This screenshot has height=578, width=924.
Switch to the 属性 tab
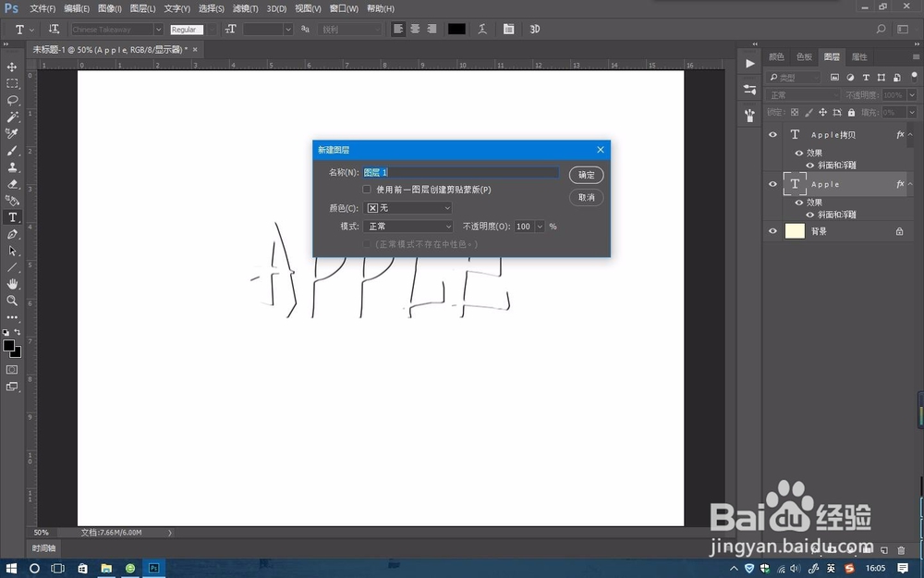(x=859, y=56)
